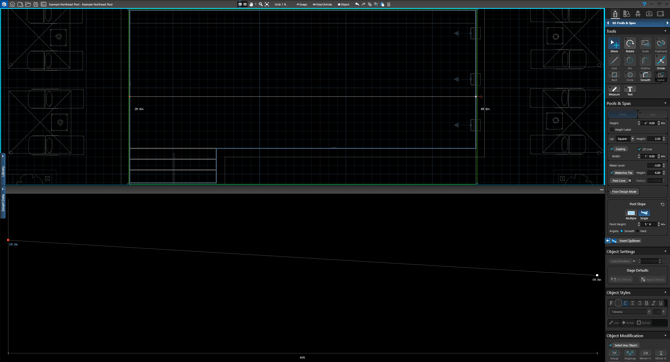Image resolution: width=670 pixels, height=362 pixels.
Task: Open the first construction stage tab icon
Action: pos(615,14)
